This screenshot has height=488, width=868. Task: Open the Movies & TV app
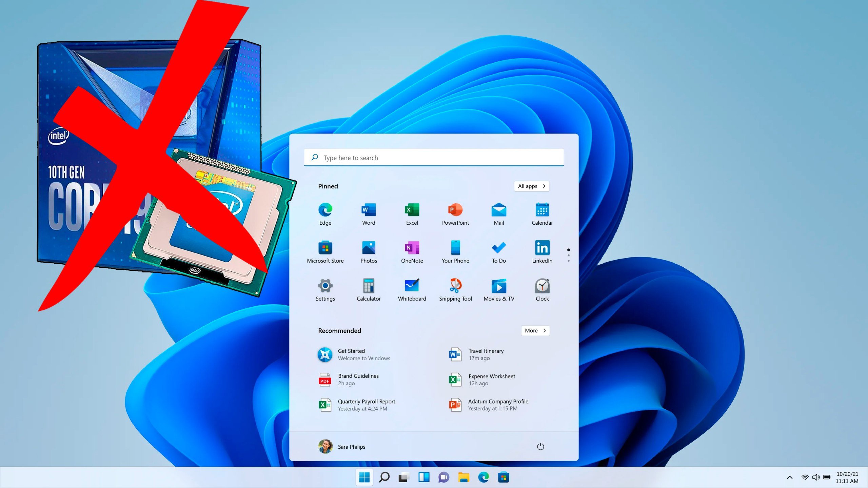[x=499, y=290]
